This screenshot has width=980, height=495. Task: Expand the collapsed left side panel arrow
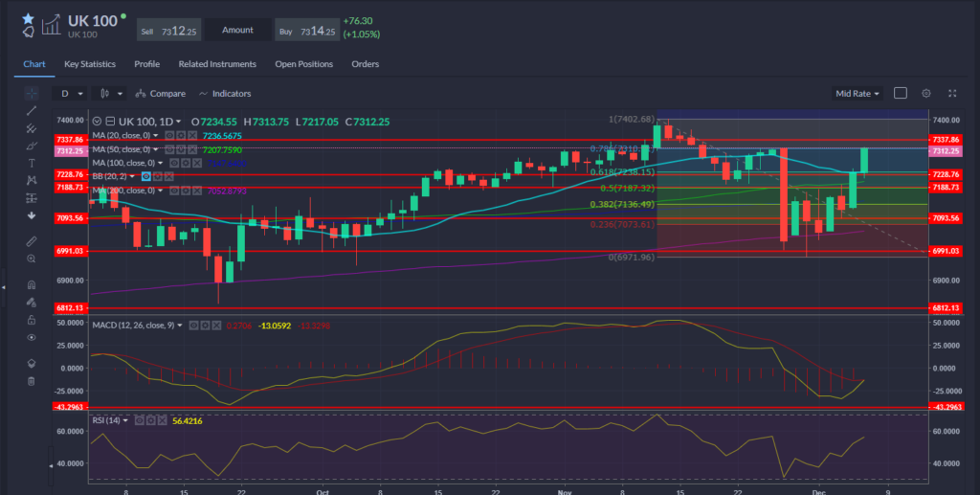coord(3,287)
